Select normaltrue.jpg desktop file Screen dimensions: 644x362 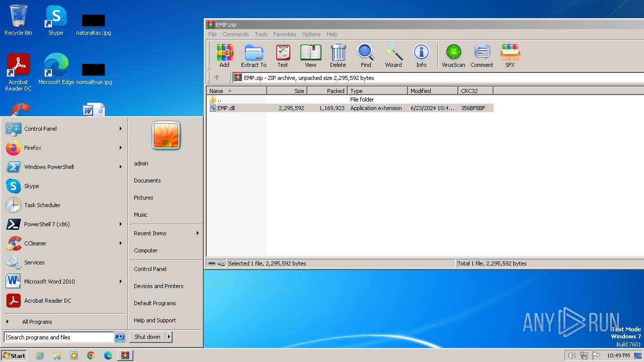(x=94, y=74)
